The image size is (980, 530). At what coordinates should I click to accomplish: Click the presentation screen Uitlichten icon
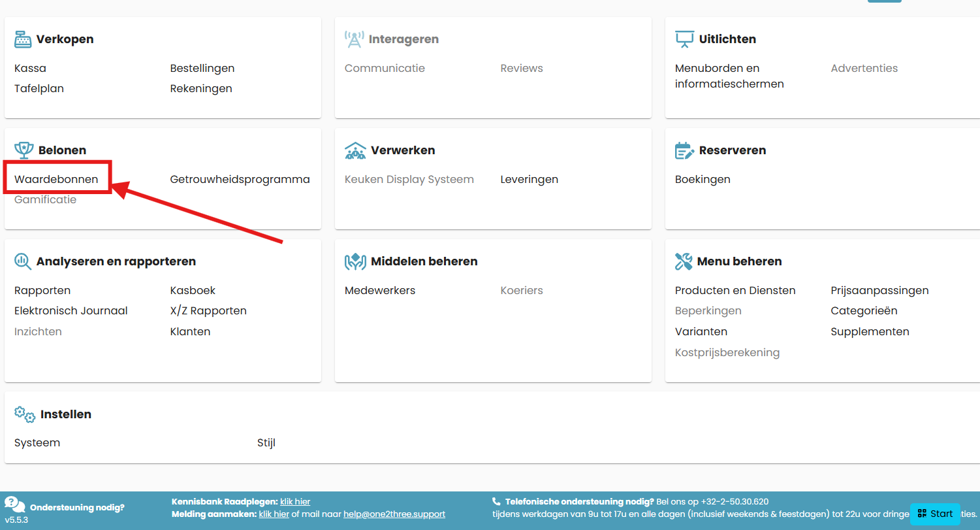[684, 39]
